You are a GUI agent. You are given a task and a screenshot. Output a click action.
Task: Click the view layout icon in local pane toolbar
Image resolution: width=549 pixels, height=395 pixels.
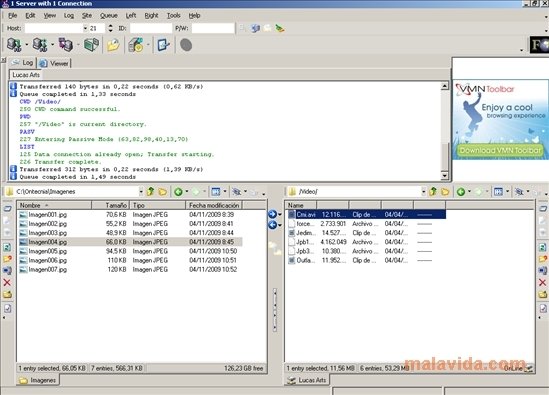click(x=216, y=192)
